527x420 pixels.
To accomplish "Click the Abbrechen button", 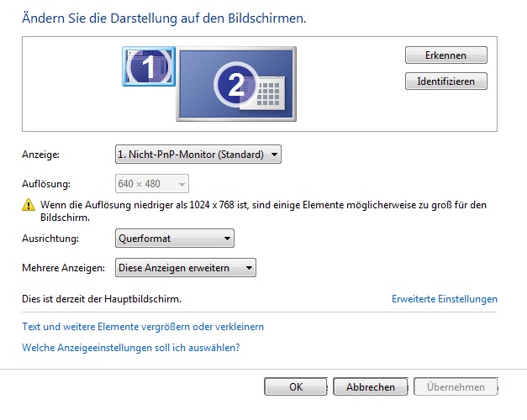I will click(371, 386).
